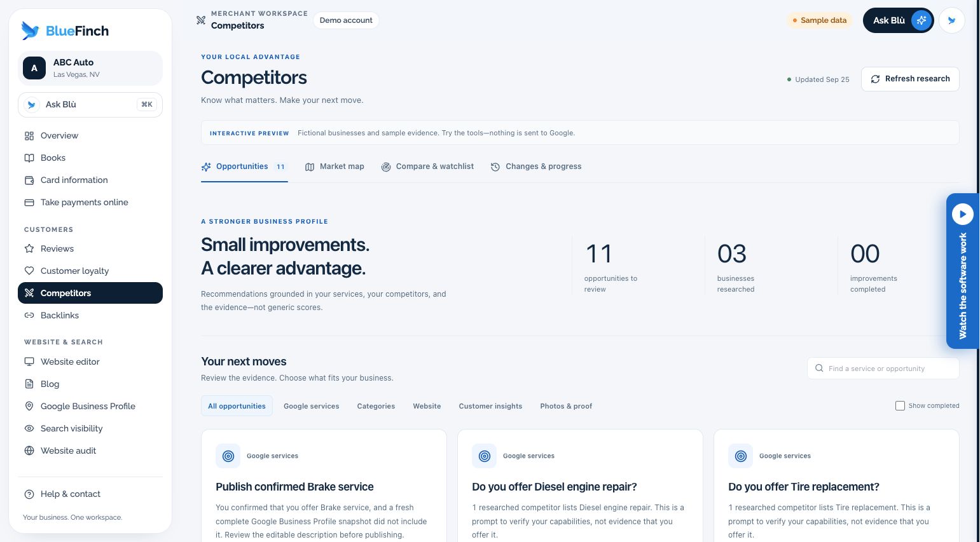Click the Backlinks chain icon
This screenshot has height=542, width=980.
[x=29, y=316]
